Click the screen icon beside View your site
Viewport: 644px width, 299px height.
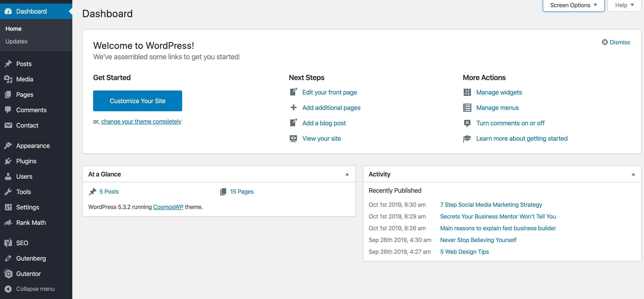(x=293, y=138)
